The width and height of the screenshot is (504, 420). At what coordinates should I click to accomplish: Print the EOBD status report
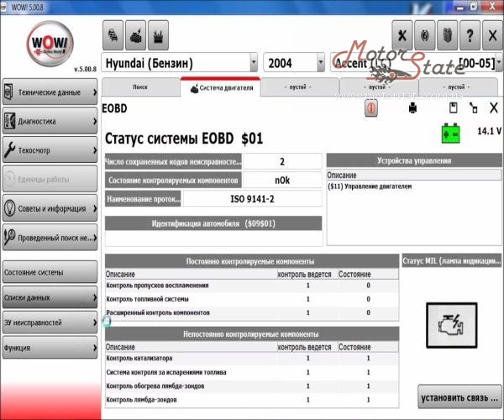[412, 108]
